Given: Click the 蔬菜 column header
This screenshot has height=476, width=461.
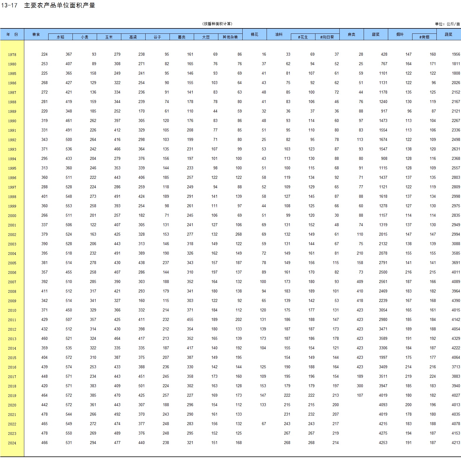Looking at the screenshot, I should 449,34.
